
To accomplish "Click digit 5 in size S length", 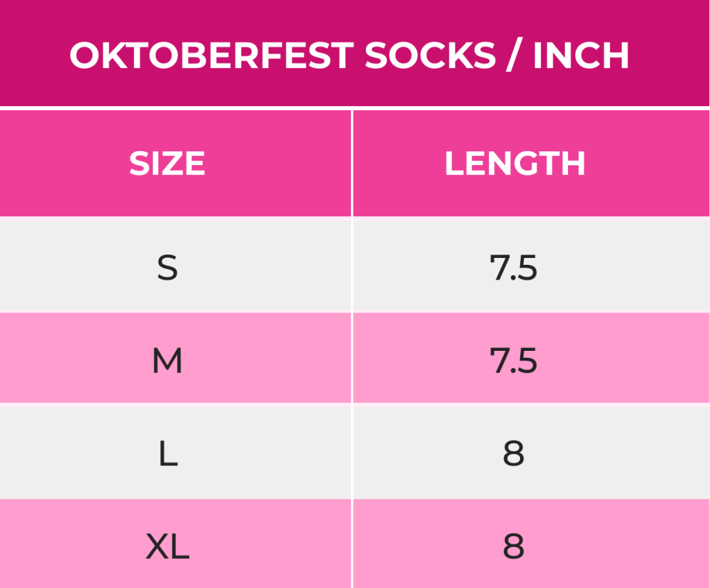I will [528, 268].
